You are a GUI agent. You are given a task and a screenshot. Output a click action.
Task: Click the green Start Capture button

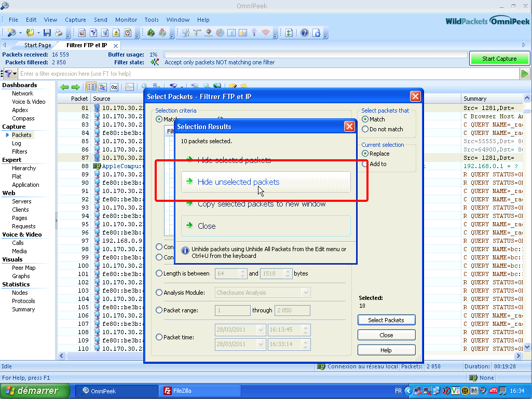point(499,59)
